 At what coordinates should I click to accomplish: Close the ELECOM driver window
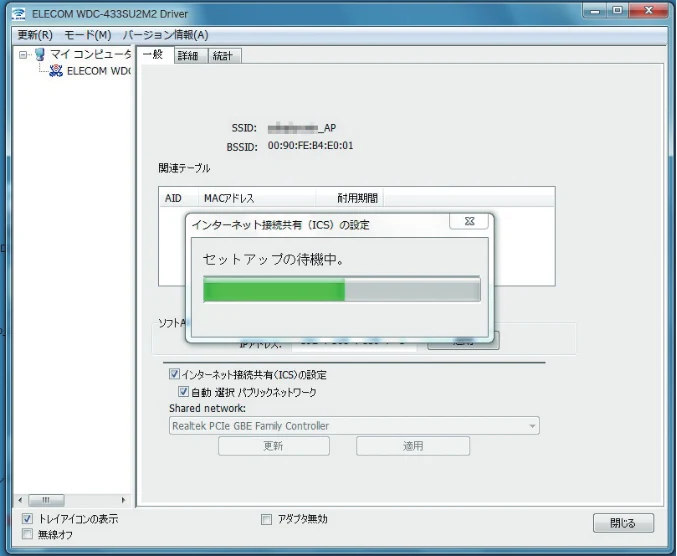649,10
